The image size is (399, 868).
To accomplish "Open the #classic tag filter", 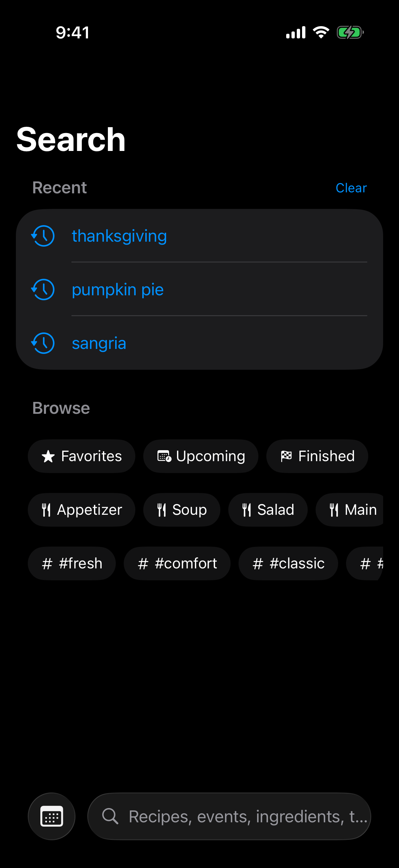I will coord(288,563).
